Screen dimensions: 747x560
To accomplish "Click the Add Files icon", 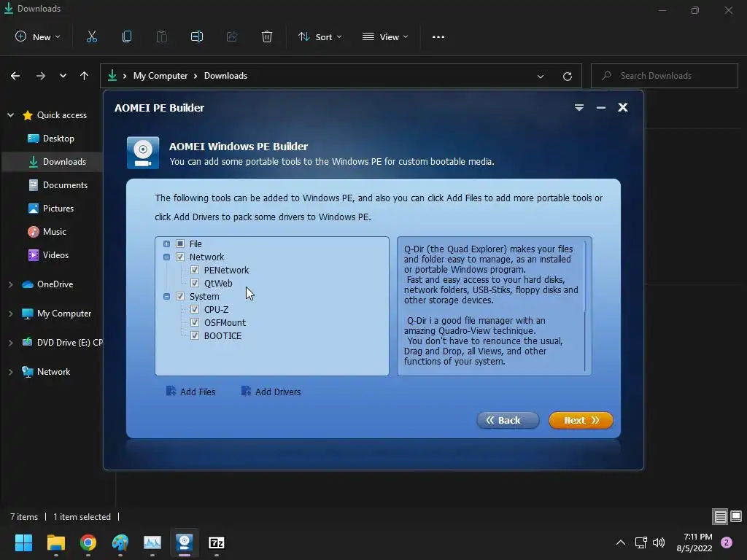I will tap(171, 391).
